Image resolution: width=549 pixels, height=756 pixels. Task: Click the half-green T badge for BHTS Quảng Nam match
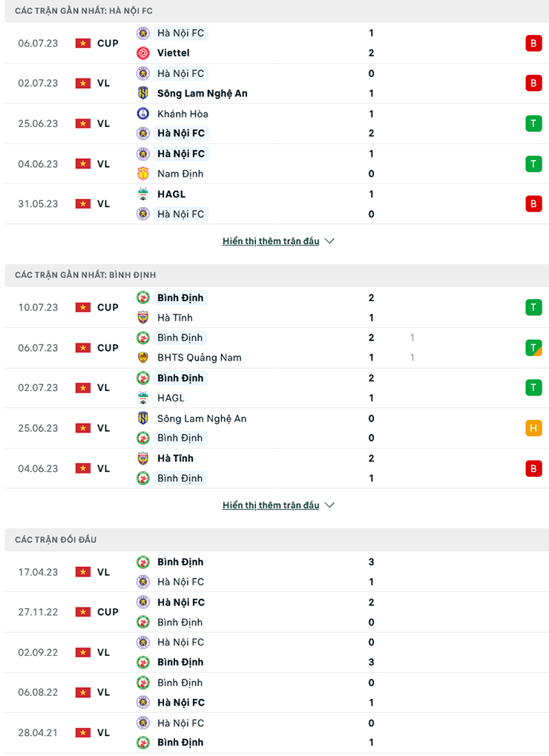pyautogui.click(x=533, y=347)
